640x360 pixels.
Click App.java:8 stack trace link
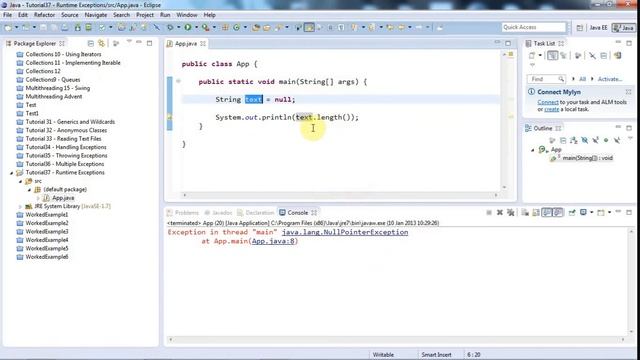coord(273,241)
